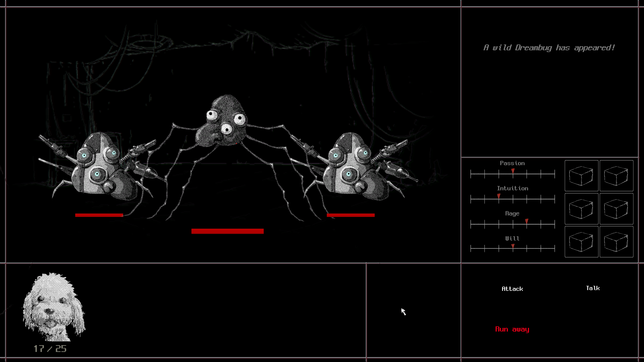Viewport: 644px width, 362px height.
Task: Choose the Attack command
Action: 512,289
